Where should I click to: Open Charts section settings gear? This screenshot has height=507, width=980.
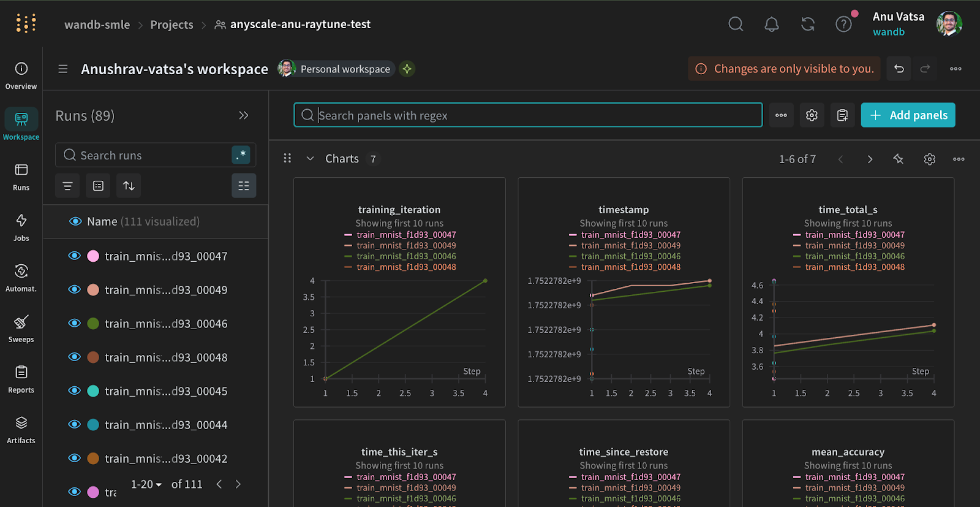point(929,159)
